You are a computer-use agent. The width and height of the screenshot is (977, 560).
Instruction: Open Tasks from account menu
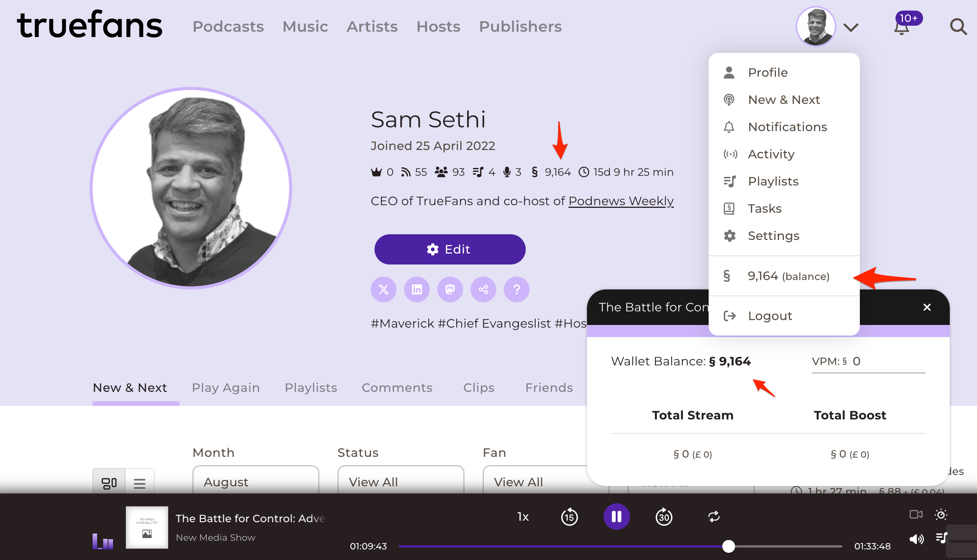click(784, 209)
